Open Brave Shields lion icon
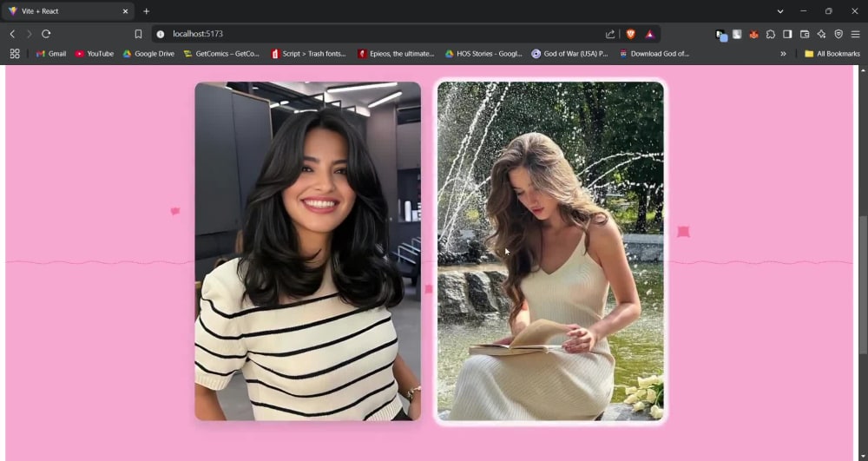 pyautogui.click(x=630, y=34)
